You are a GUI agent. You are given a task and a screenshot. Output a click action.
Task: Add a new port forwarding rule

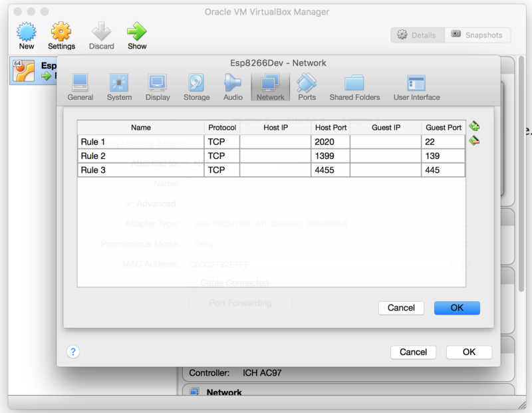474,126
